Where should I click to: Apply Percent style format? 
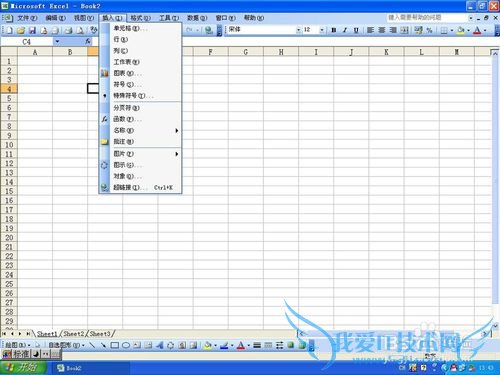pos(429,30)
